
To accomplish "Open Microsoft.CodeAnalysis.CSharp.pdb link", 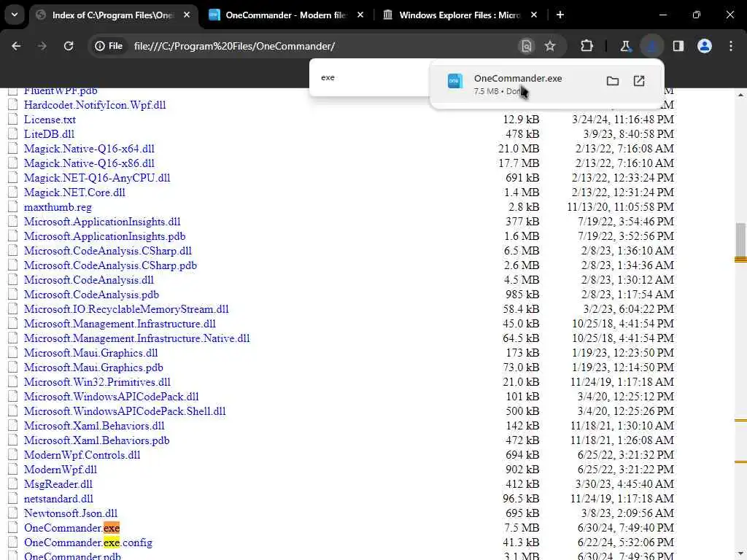I will coord(111,265).
